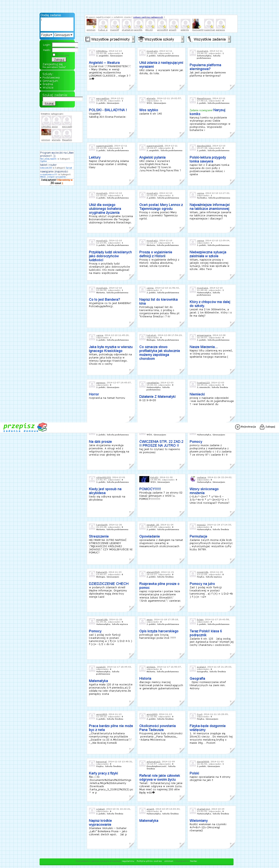Focus the Login input field

click(x=65, y=45)
